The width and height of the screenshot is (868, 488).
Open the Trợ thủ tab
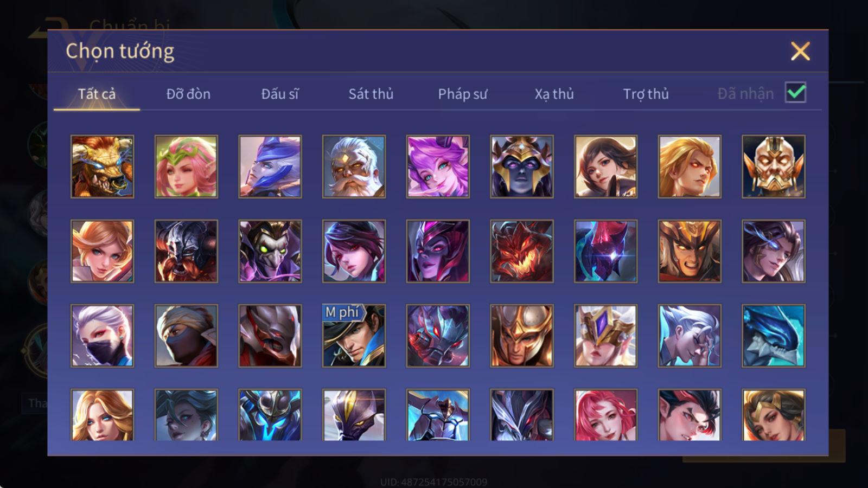tap(646, 94)
